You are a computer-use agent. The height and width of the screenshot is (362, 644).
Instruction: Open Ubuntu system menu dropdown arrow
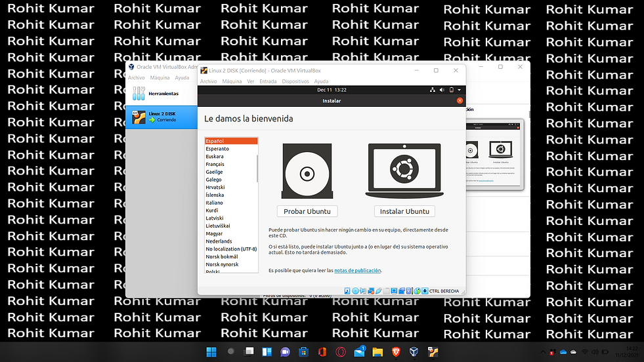tap(459, 90)
